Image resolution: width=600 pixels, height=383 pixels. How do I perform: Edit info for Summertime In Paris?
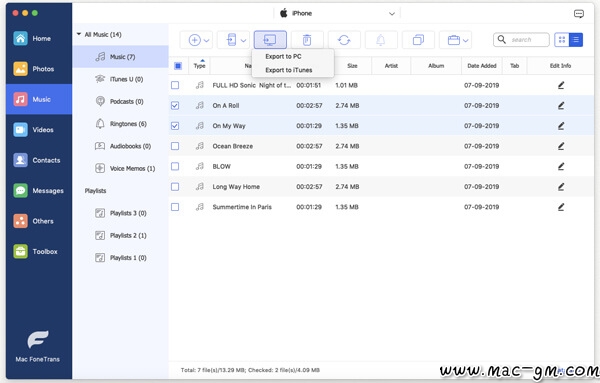561,207
